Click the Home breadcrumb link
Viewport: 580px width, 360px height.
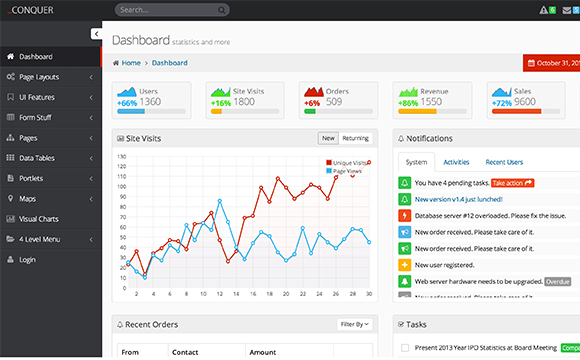[131, 63]
